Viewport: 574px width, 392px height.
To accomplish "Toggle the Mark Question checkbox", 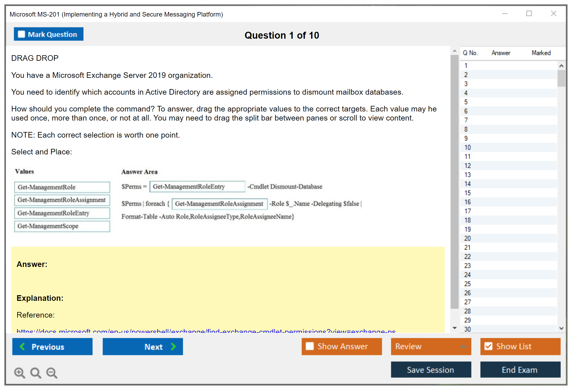I will (x=21, y=34).
